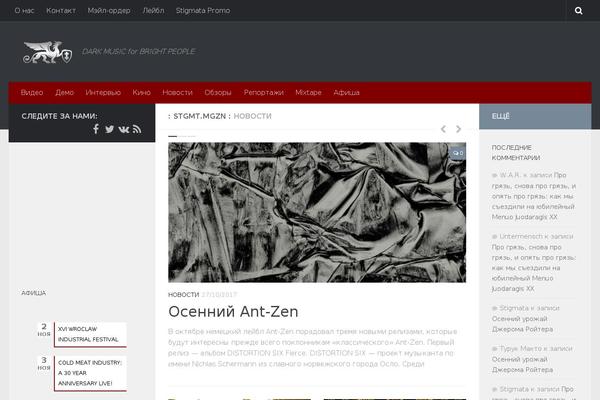600x400 pixels.
Task: Select the Афиша category in red bar
Action: click(346, 93)
